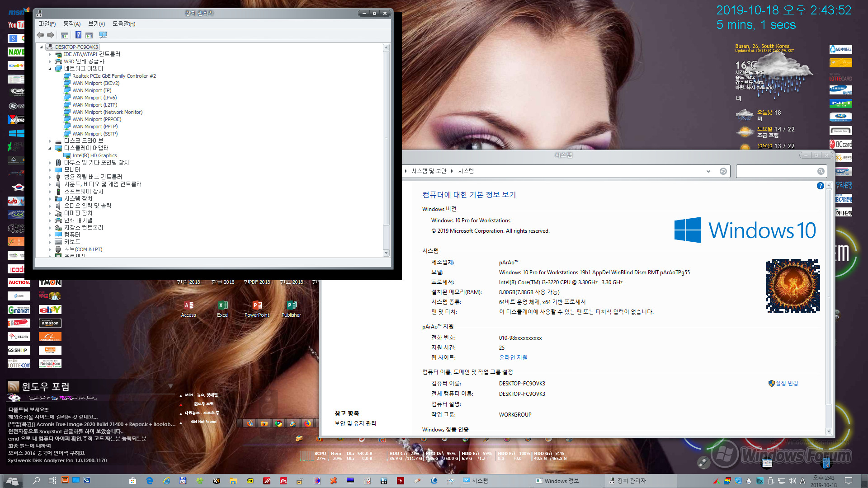The image size is (868, 488).
Task: Click the 윈도우 포럼 feed header
Action: pyautogui.click(x=46, y=386)
